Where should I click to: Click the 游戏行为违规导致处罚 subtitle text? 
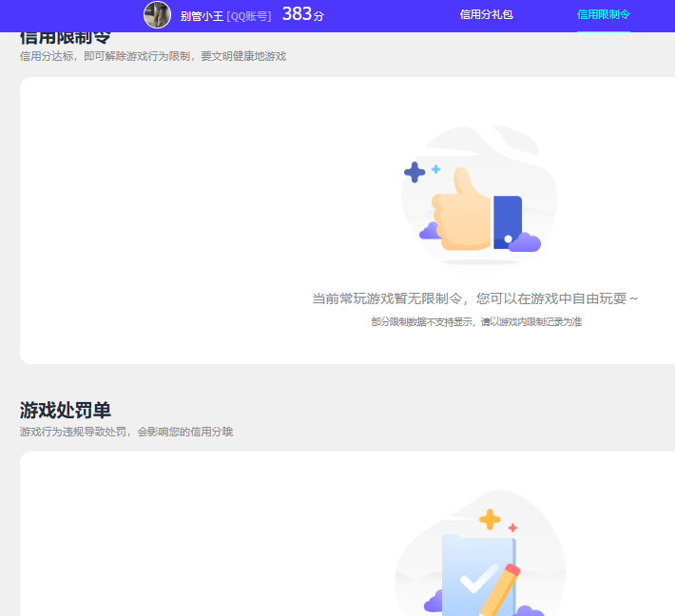pos(125,432)
